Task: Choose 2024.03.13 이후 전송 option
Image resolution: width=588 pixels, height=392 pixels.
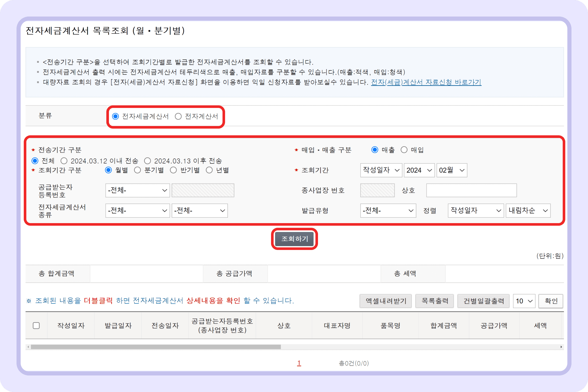Action: 147,160
